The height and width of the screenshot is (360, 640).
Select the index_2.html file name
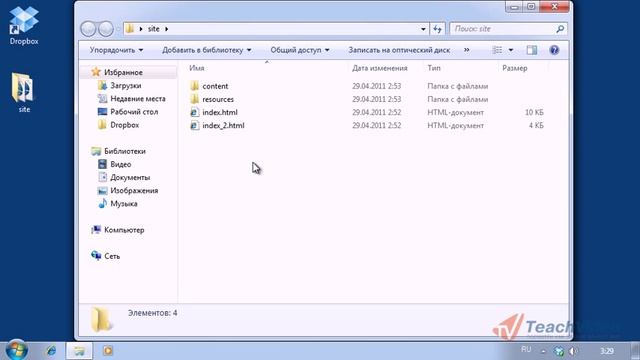click(x=223, y=125)
